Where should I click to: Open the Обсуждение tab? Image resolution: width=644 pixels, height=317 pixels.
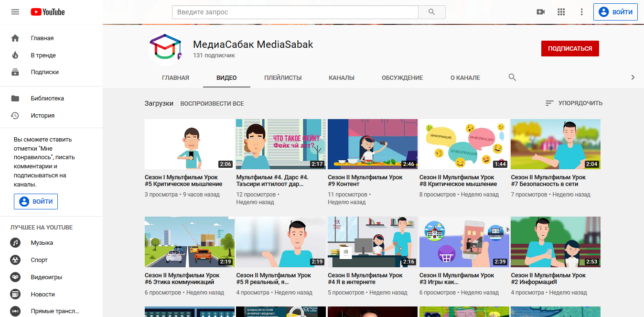402,78
